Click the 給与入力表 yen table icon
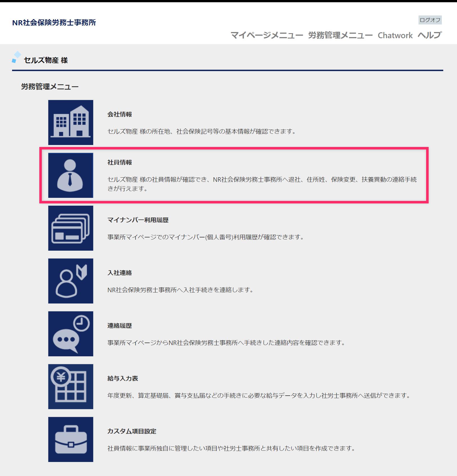 click(71, 387)
